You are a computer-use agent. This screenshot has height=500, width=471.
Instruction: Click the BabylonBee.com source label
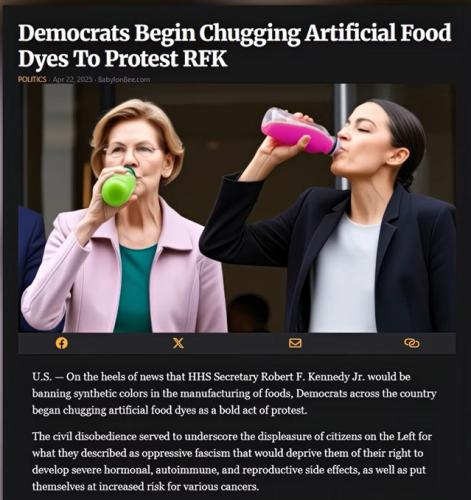point(124,80)
